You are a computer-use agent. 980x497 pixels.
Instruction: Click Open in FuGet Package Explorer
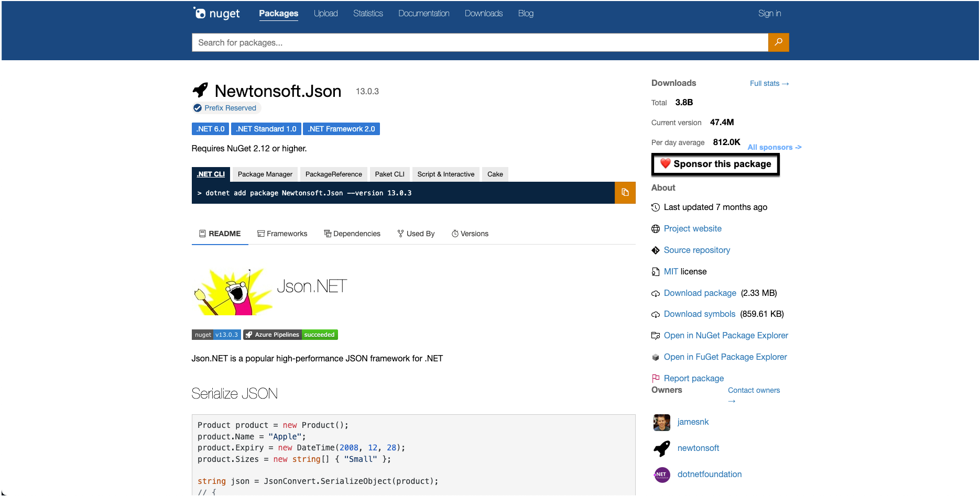[725, 357]
